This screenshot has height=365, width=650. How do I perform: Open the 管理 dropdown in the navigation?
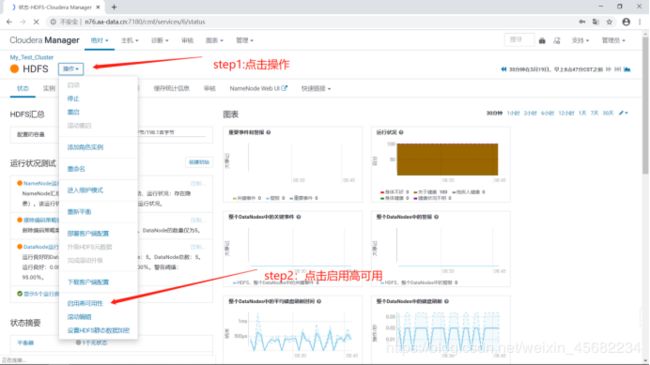click(245, 41)
